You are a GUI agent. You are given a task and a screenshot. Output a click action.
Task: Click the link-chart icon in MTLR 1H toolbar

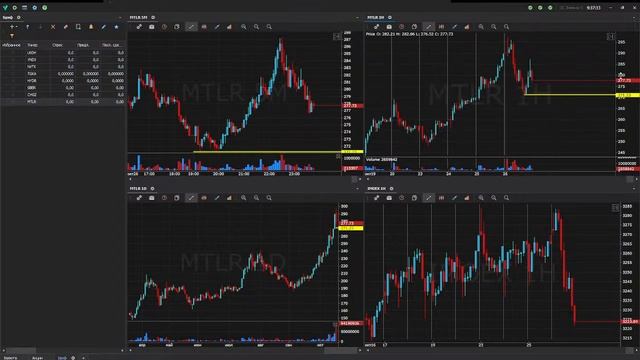pyautogui.click(x=376, y=27)
